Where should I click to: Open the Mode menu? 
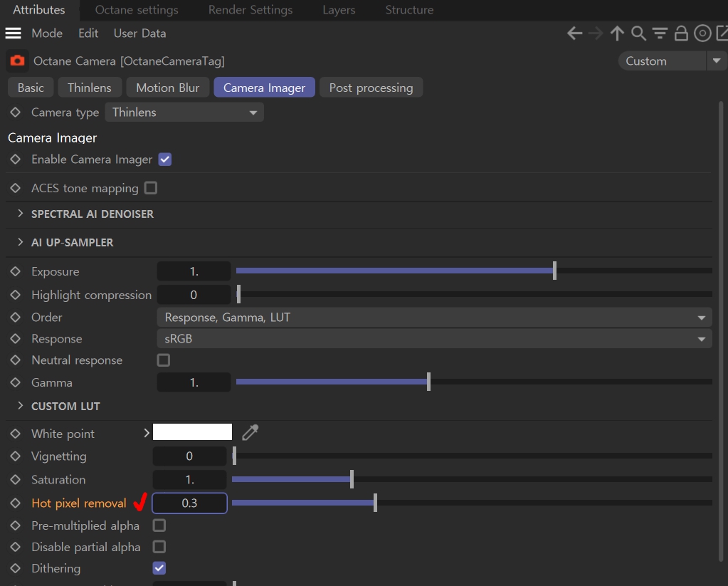47,33
